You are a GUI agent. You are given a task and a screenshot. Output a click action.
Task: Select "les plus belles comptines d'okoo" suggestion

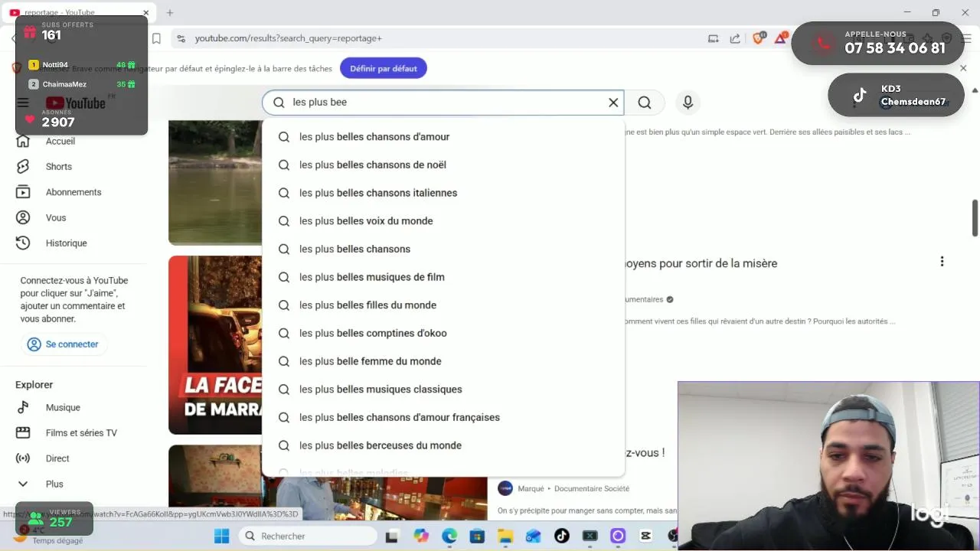point(443,333)
